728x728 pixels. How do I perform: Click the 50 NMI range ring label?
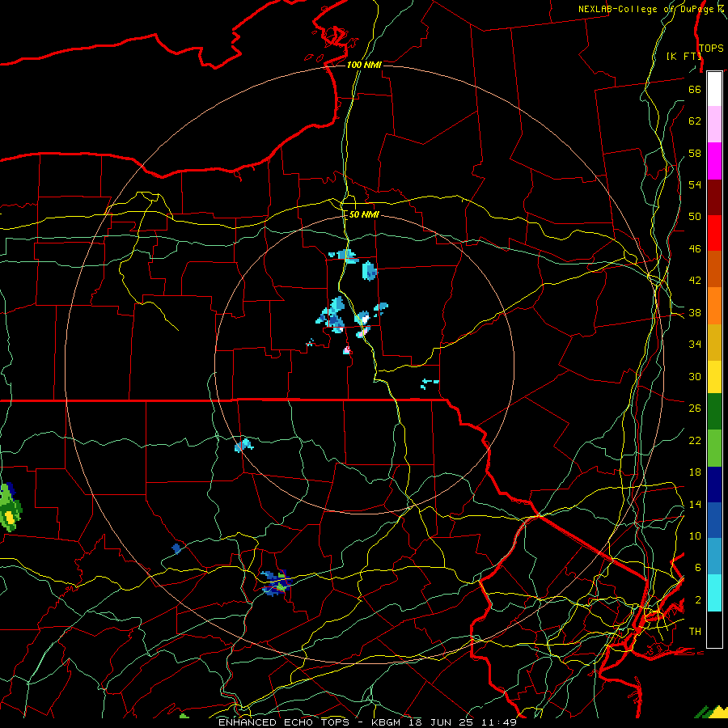[364, 214]
